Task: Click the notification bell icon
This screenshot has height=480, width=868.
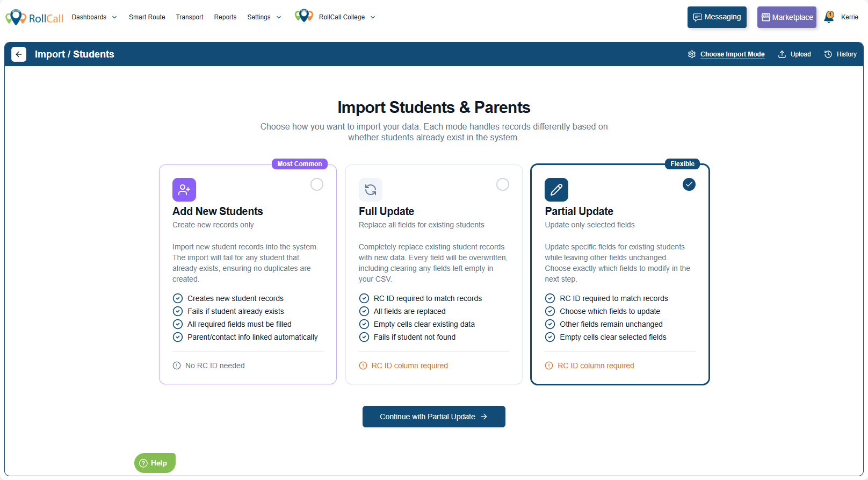Action: point(829,17)
